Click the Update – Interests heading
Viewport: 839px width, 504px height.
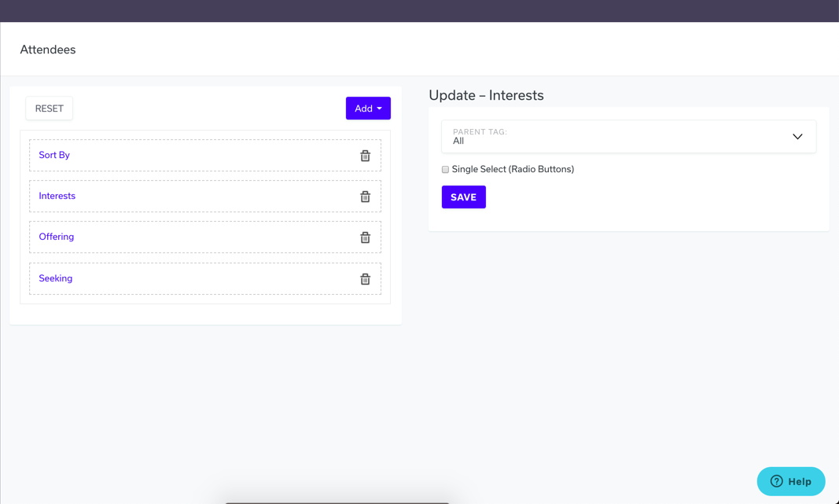pyautogui.click(x=486, y=95)
